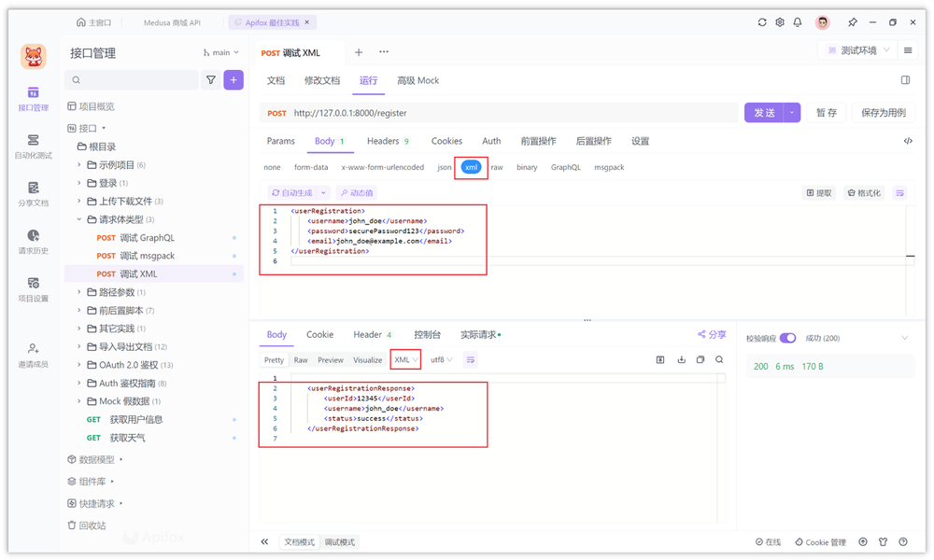This screenshot has width=934, height=560.
Task: Click the download icon above the response body
Action: (681, 359)
